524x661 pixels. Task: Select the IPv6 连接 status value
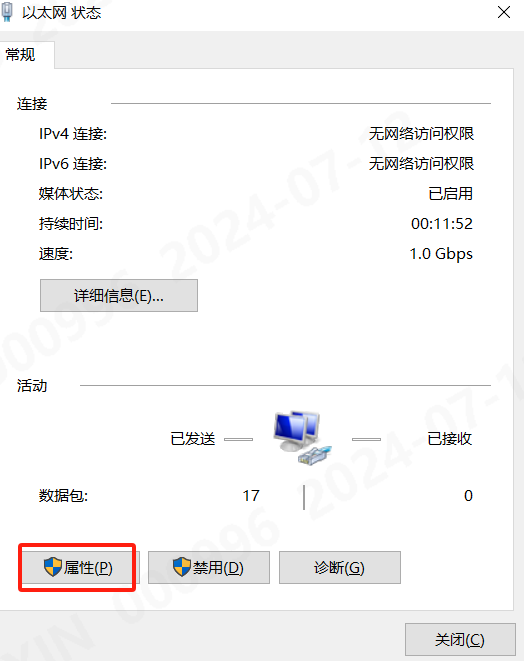tap(421, 164)
